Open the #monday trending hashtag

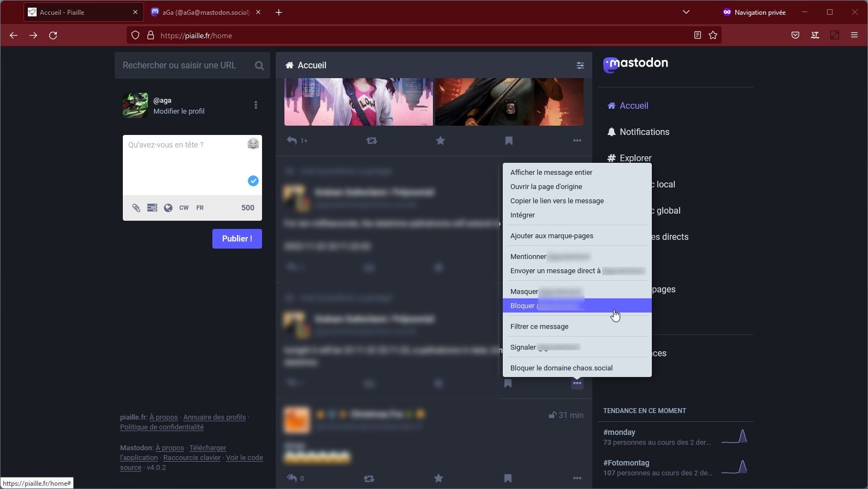pos(619,432)
